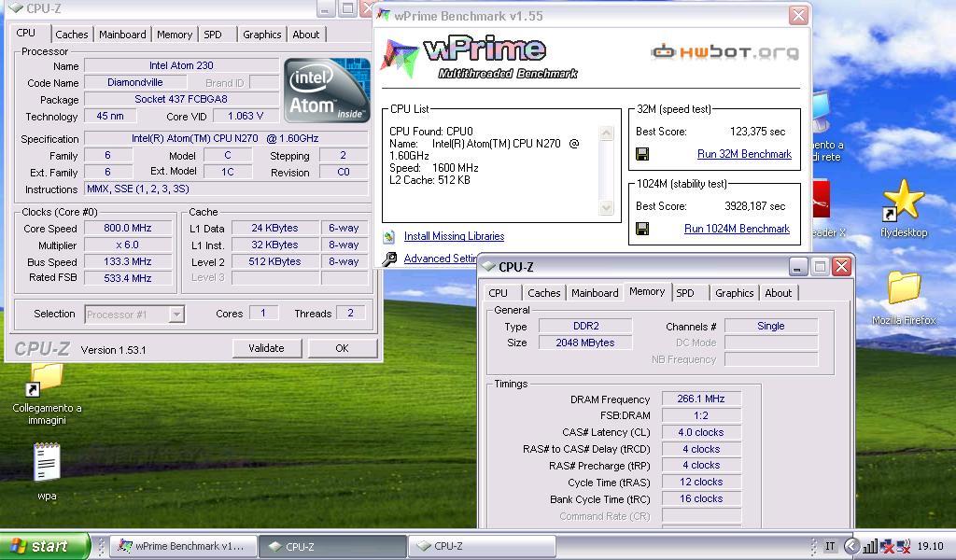956x560 pixels.
Task: Click the first CPU-Z taskbar button
Action: click(x=333, y=546)
